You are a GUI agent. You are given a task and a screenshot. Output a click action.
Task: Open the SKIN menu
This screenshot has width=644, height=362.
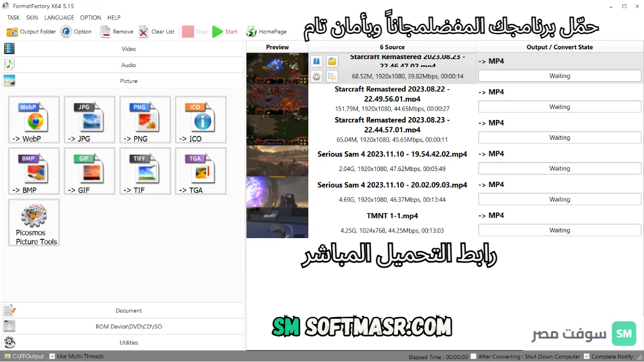click(32, 18)
